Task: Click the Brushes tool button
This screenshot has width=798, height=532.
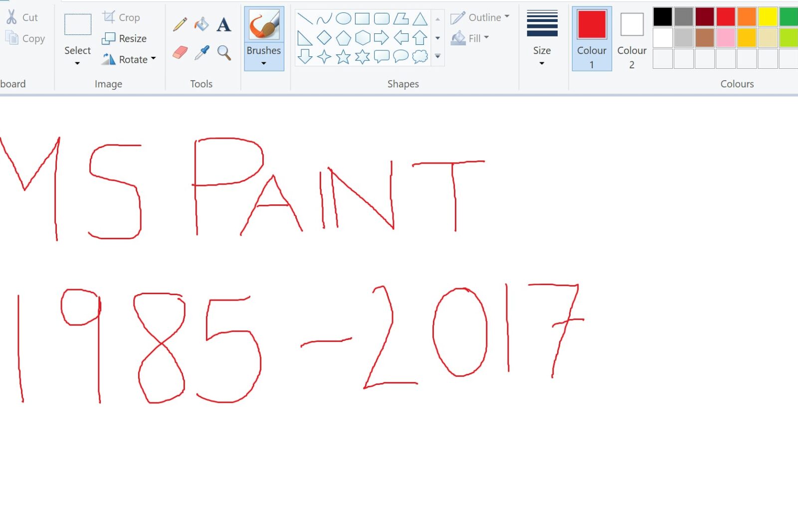Action: (x=264, y=25)
